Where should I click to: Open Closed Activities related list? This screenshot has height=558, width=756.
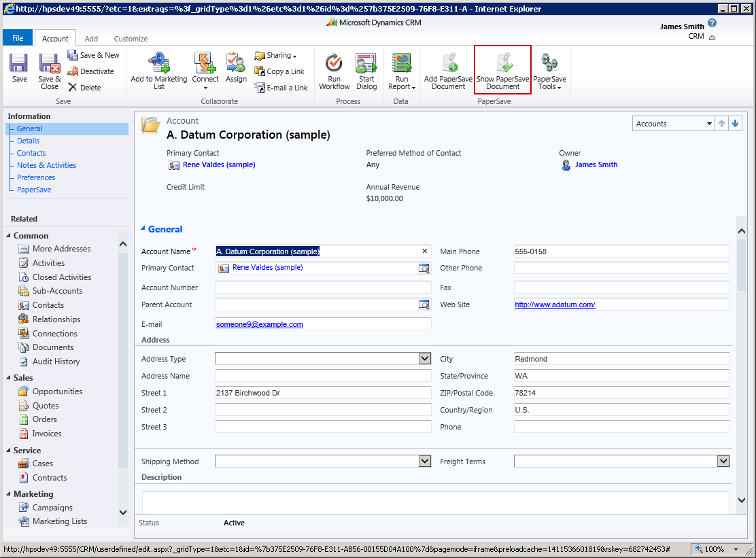click(x=55, y=277)
